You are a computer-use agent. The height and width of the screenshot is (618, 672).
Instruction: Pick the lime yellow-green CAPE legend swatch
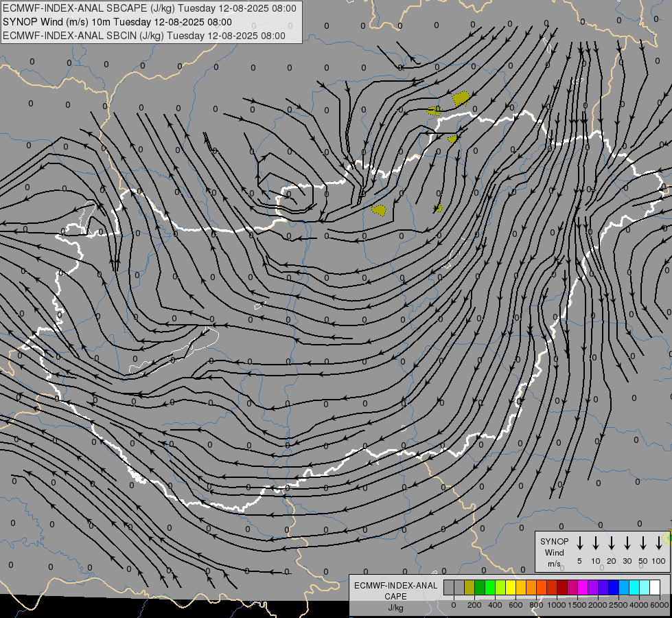pos(500,587)
